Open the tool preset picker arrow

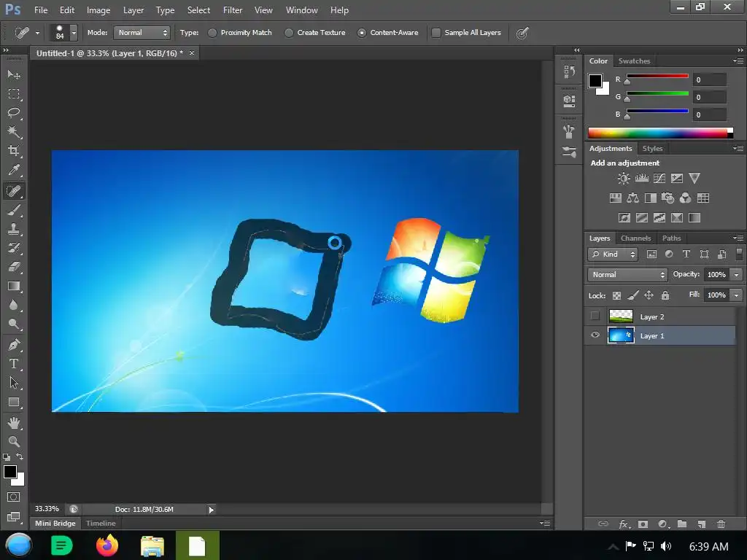click(x=37, y=33)
